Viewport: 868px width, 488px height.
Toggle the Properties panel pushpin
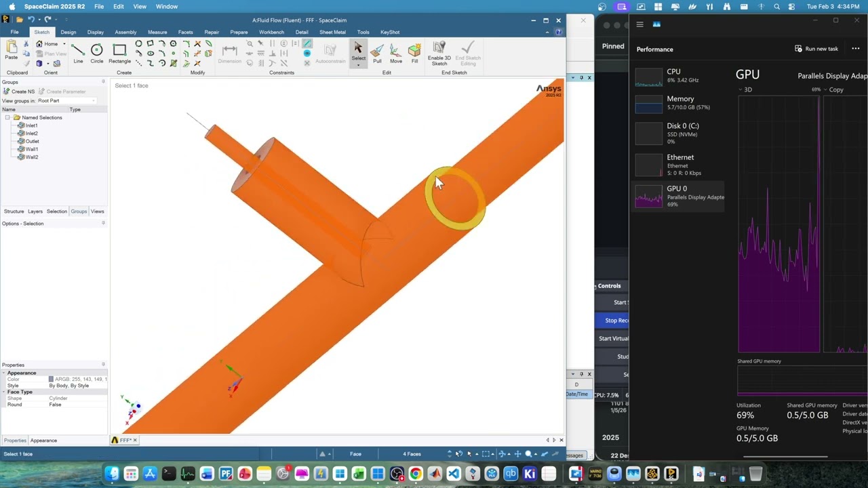tap(104, 365)
